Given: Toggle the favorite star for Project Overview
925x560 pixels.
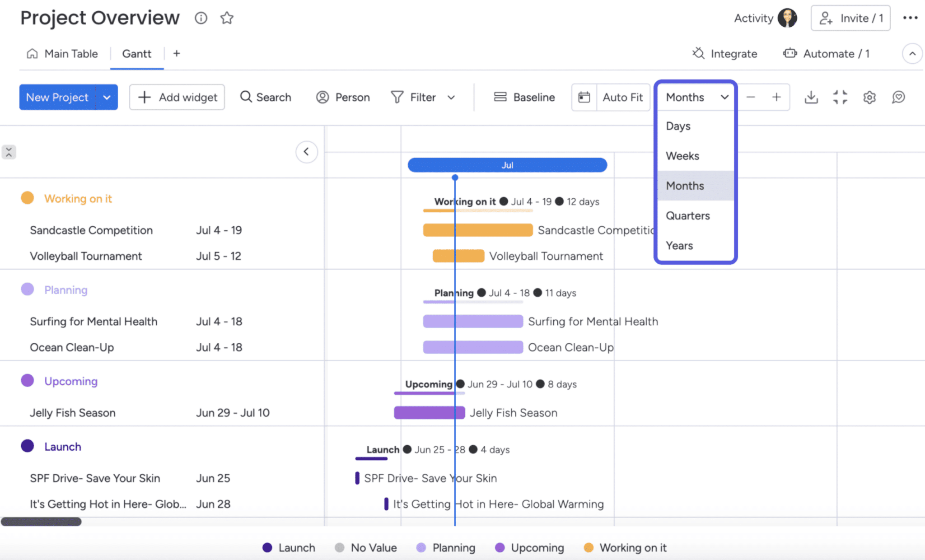Looking at the screenshot, I should click(227, 18).
